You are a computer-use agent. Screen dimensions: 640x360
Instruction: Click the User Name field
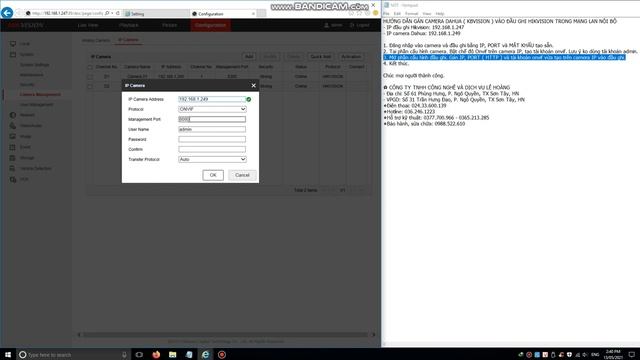point(212,129)
